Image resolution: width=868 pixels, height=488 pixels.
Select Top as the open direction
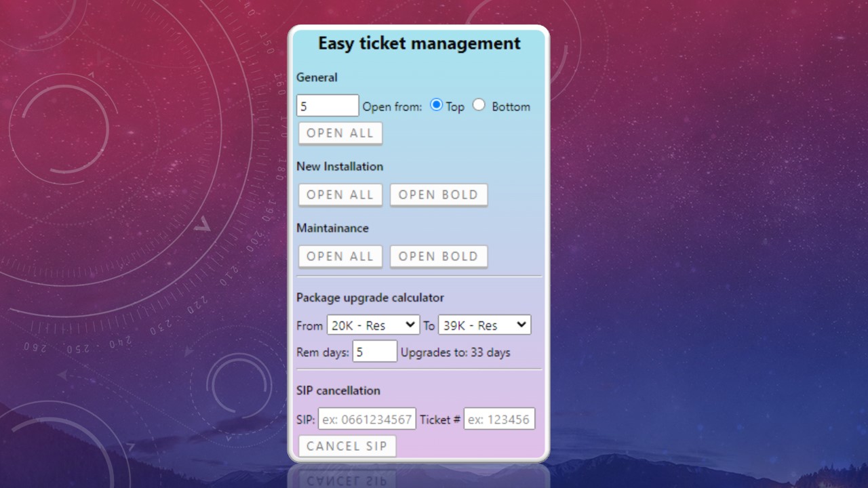point(435,105)
